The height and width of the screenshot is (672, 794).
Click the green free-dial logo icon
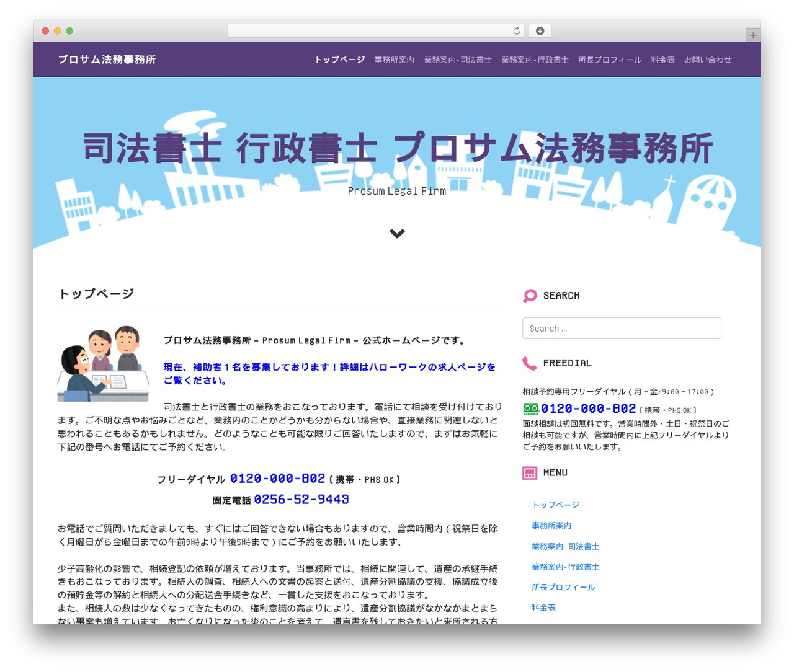point(530,409)
